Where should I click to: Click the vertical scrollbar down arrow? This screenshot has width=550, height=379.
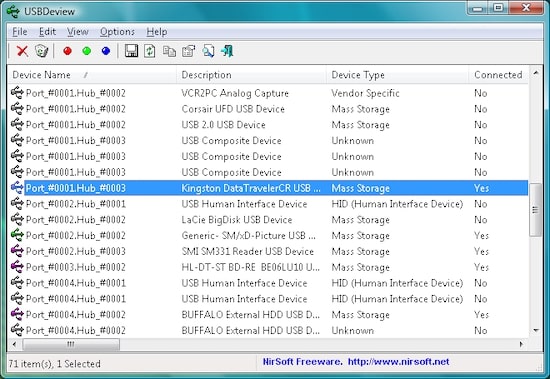tap(536, 330)
